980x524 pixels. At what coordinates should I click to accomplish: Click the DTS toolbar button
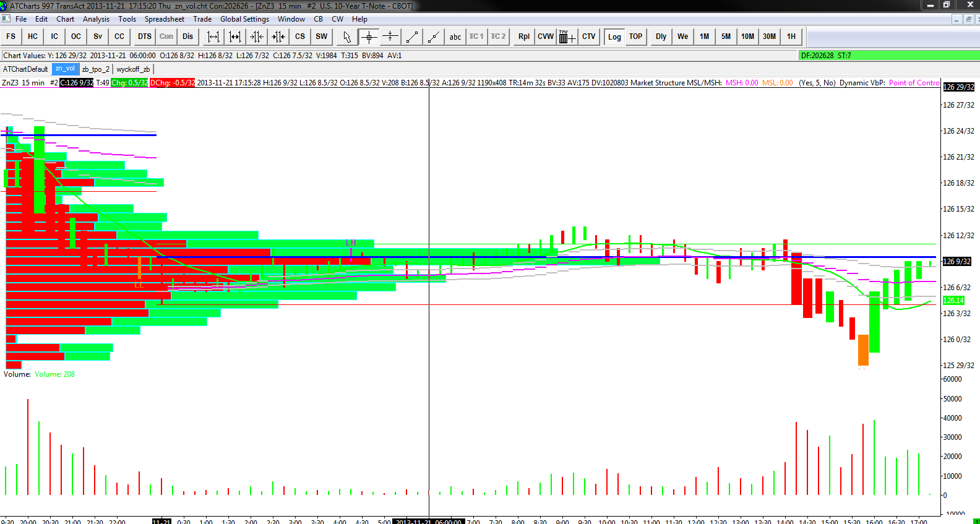coord(145,37)
